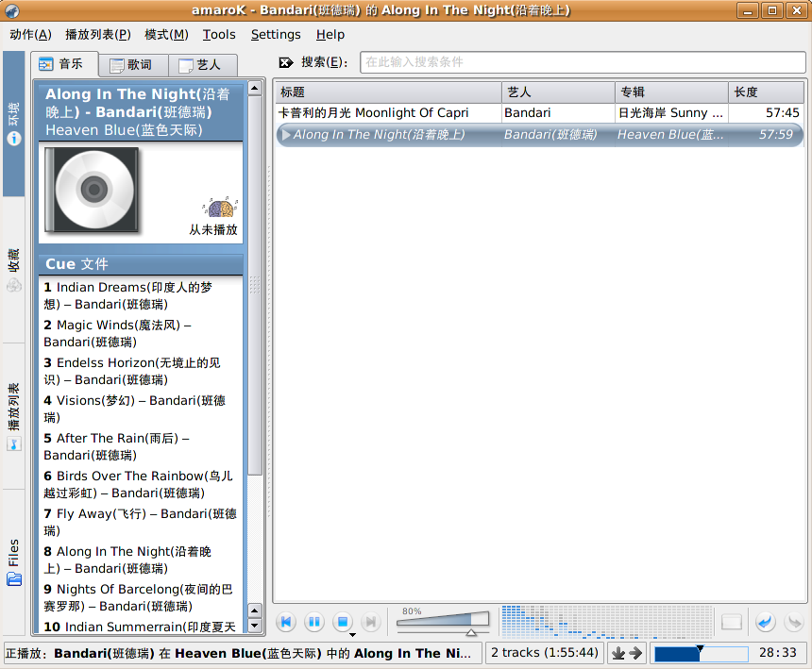Sort playlist by 标题 column header
The width and height of the screenshot is (812, 669).
(x=388, y=92)
